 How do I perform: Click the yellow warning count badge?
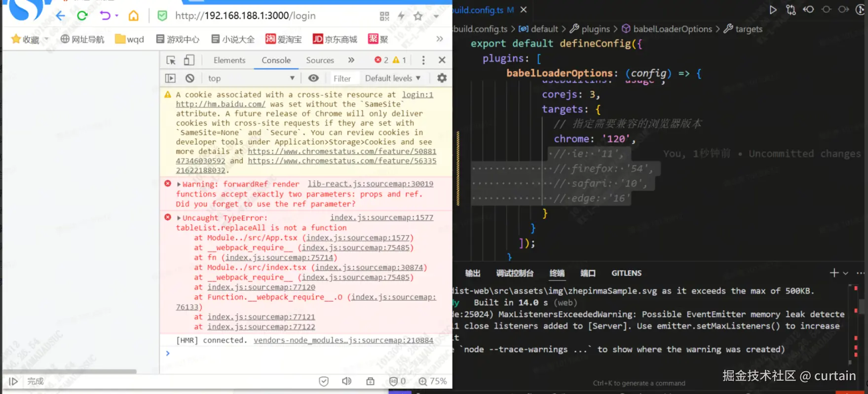(400, 60)
